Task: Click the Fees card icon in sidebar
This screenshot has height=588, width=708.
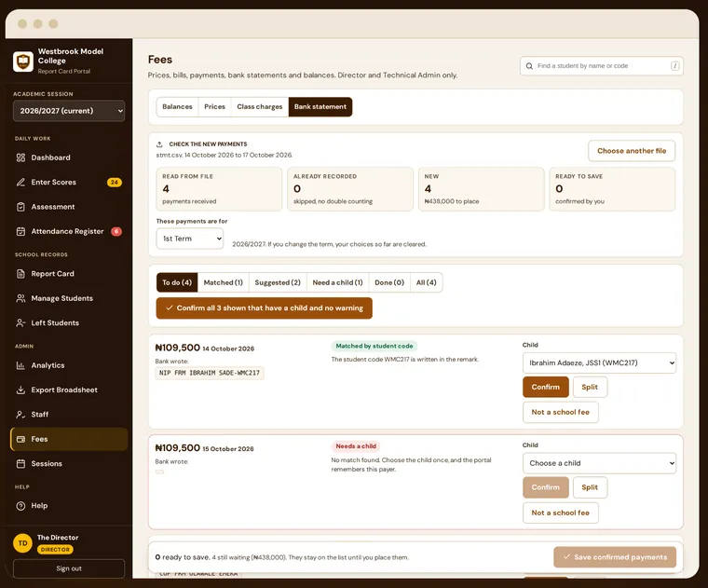Action: [x=20, y=439]
